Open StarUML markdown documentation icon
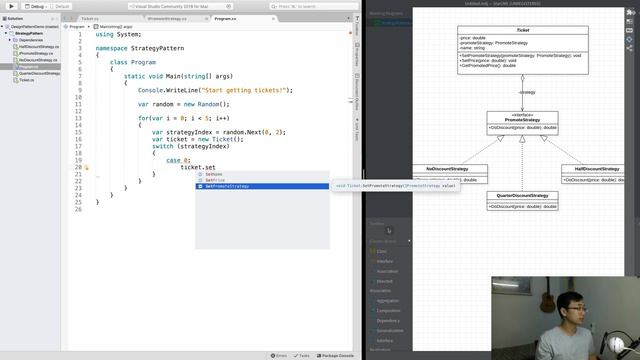The height and width of the screenshot is (360, 640). tap(630, 30)
